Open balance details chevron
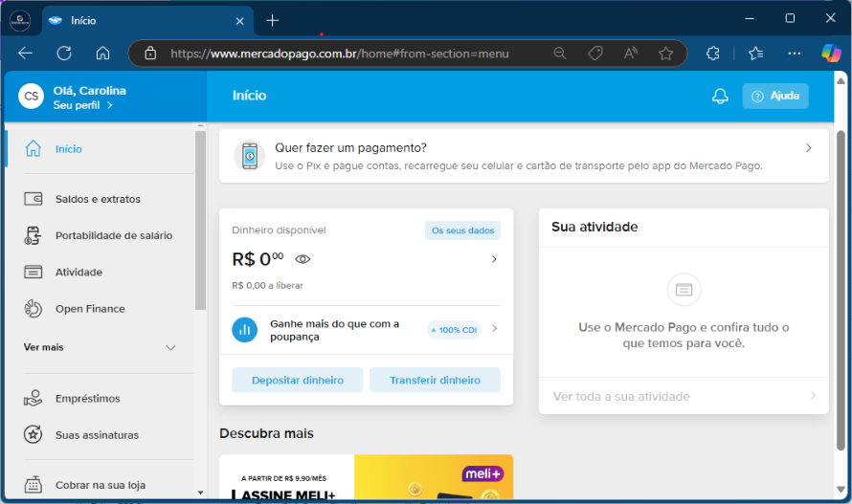The image size is (852, 504). coord(494,259)
